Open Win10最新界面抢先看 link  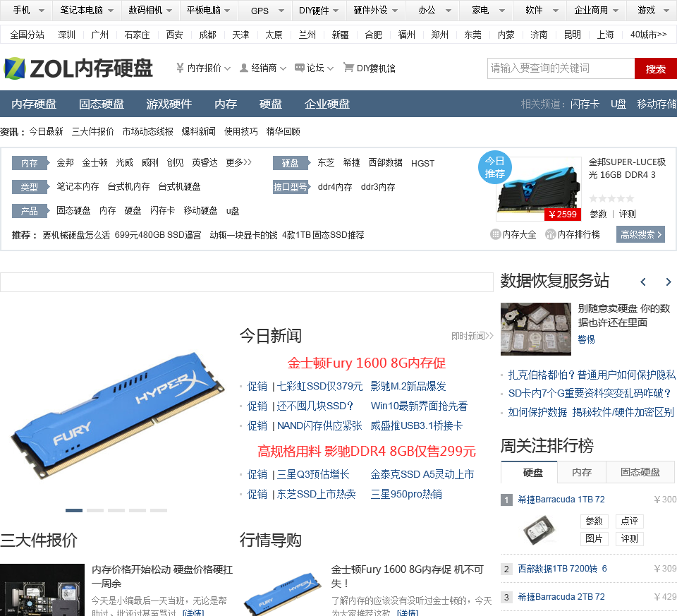pyautogui.click(x=419, y=406)
